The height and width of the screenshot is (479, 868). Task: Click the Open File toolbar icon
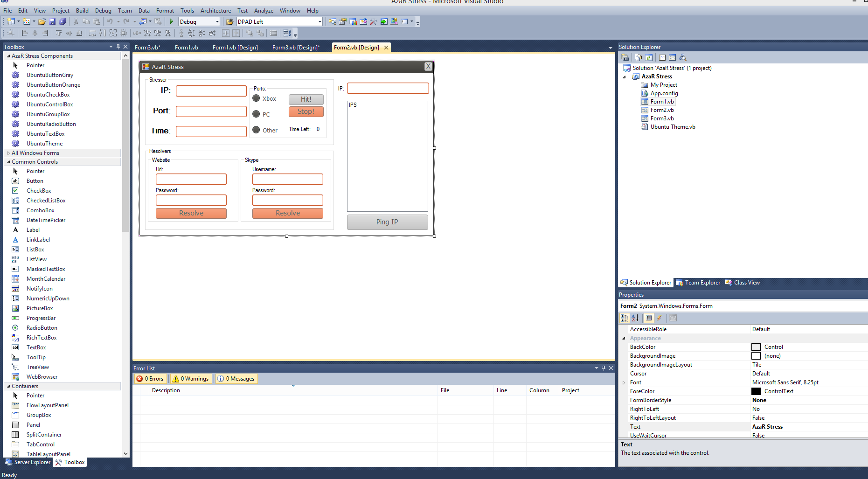tap(42, 21)
